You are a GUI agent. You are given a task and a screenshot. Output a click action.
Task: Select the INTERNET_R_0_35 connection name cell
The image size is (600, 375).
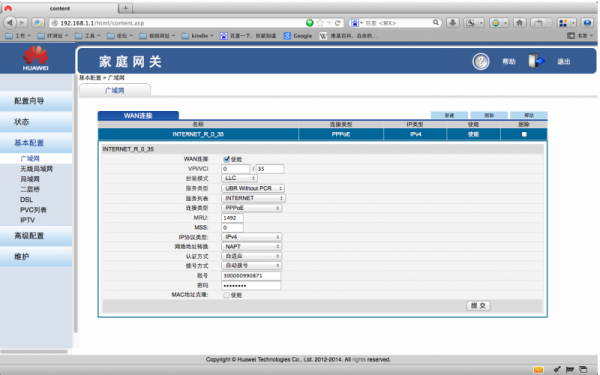(x=198, y=134)
